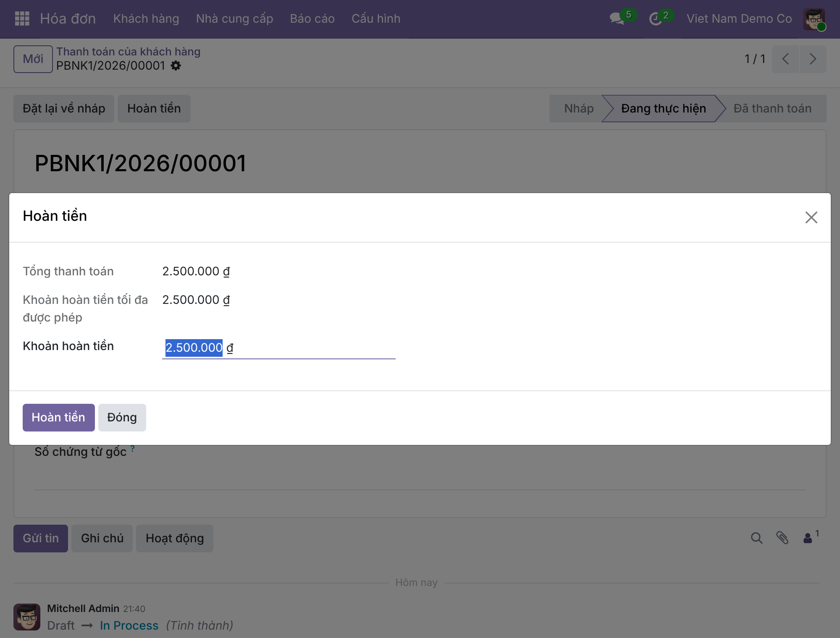This screenshot has height=638, width=840.
Task: Select the Đã thanh toán status stage
Action: point(772,108)
